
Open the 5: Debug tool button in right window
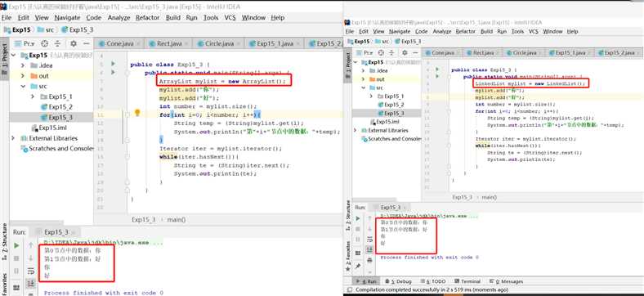pyautogui.click(x=398, y=281)
